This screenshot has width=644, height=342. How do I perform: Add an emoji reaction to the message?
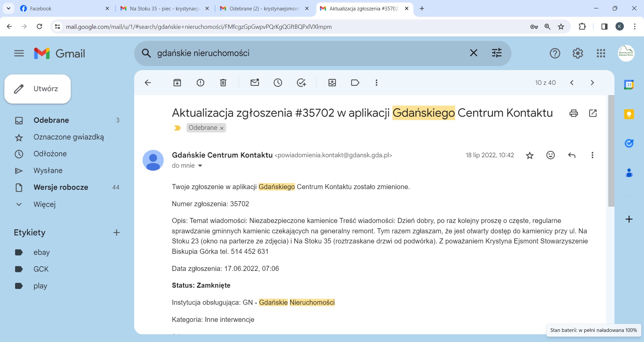click(550, 155)
